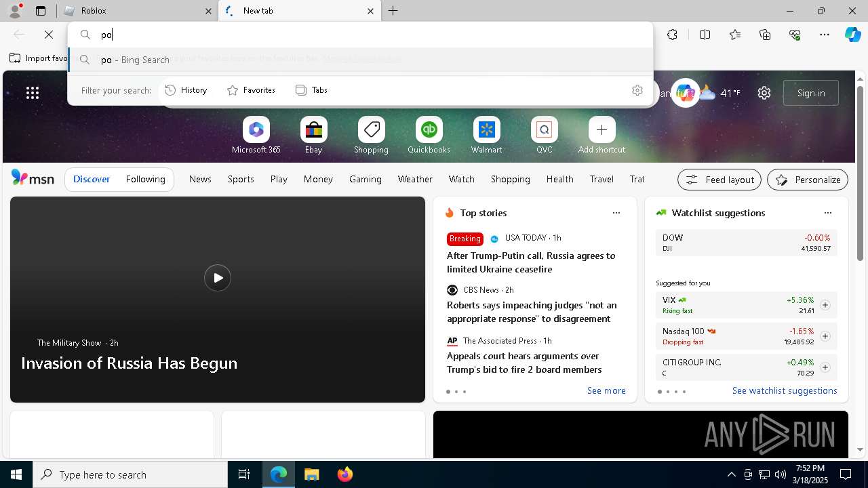Open Feed layout options

tap(719, 180)
